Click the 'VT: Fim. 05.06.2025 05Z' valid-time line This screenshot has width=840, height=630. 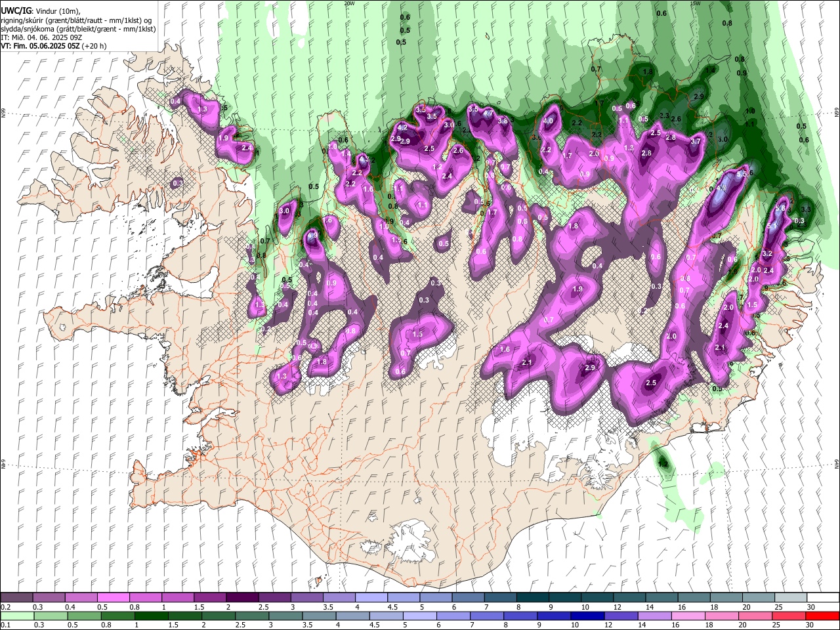pos(41,46)
